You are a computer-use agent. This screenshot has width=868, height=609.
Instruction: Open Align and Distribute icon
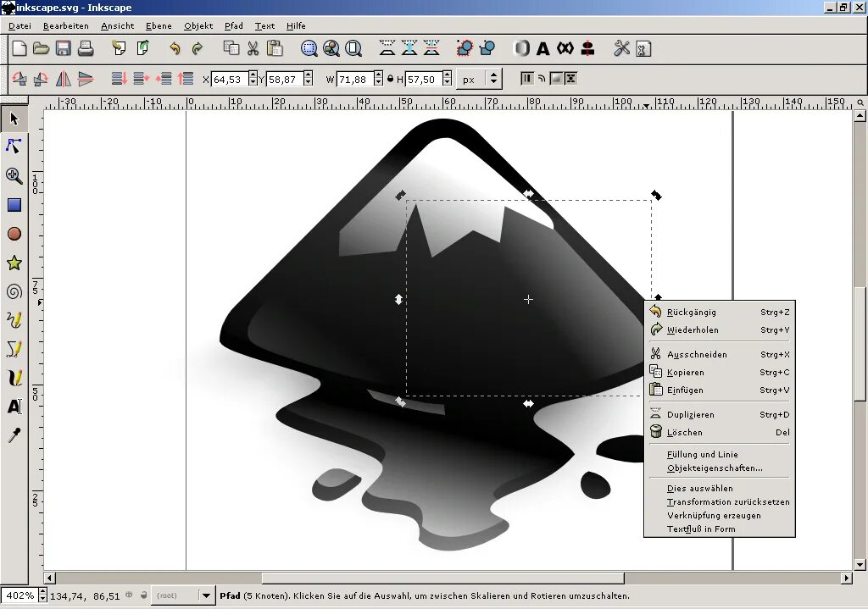tap(588, 48)
